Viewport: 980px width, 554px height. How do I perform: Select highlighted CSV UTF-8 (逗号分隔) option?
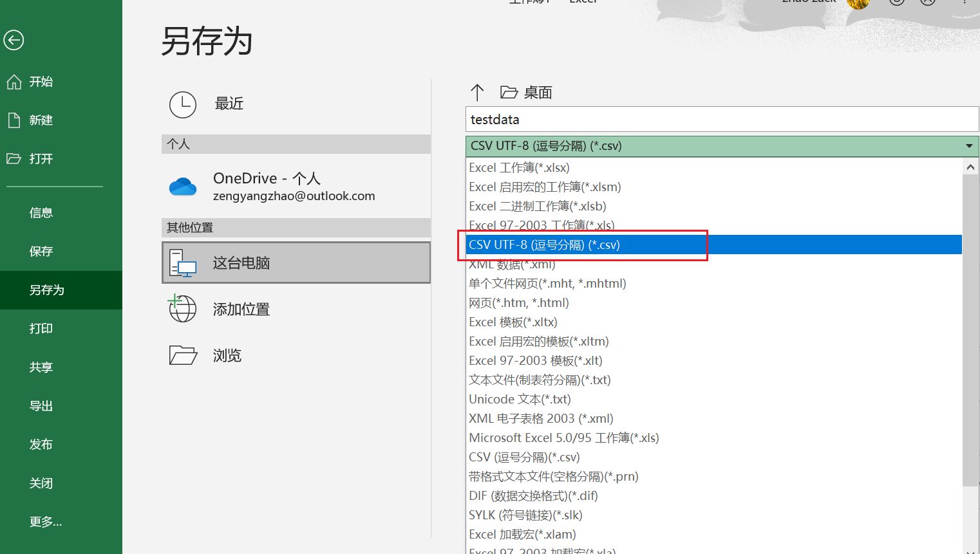coord(713,245)
